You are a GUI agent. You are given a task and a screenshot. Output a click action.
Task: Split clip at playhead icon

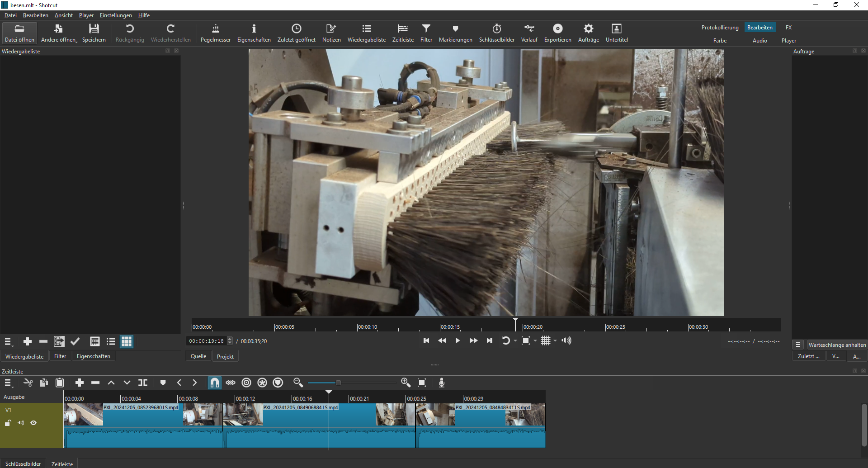tap(143, 383)
